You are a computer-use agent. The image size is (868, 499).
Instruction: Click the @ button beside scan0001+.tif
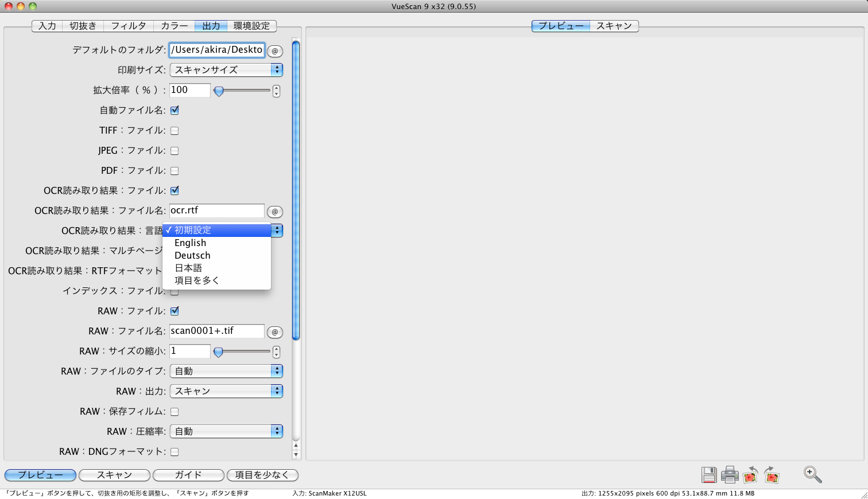(275, 332)
